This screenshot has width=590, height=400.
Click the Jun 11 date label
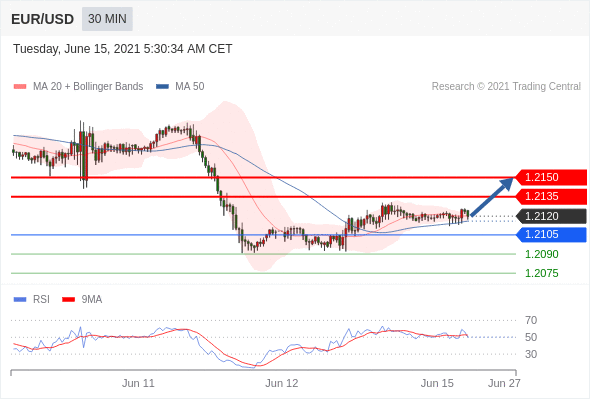click(x=138, y=383)
